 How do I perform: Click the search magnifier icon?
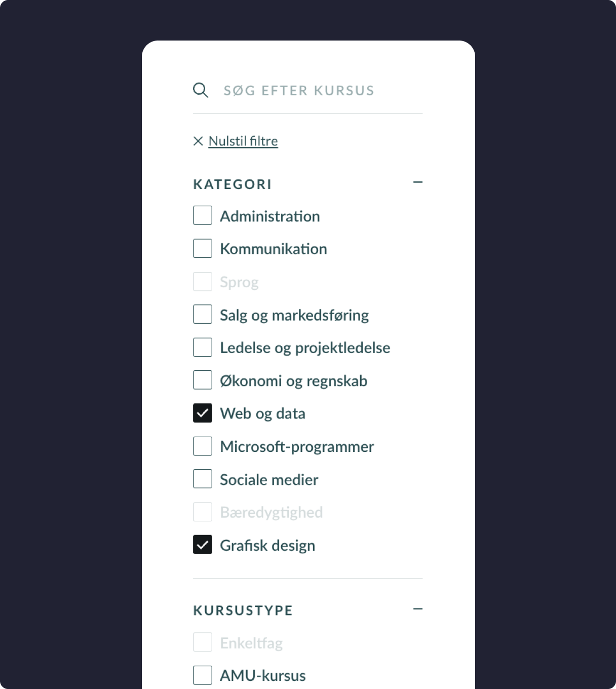(201, 90)
